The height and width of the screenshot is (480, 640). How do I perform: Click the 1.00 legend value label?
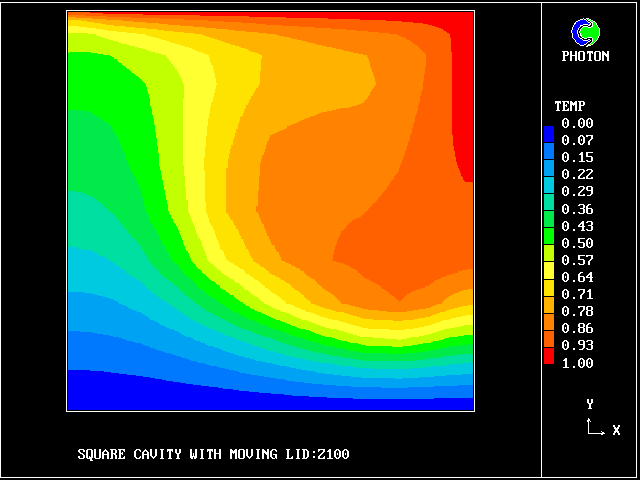point(577,363)
